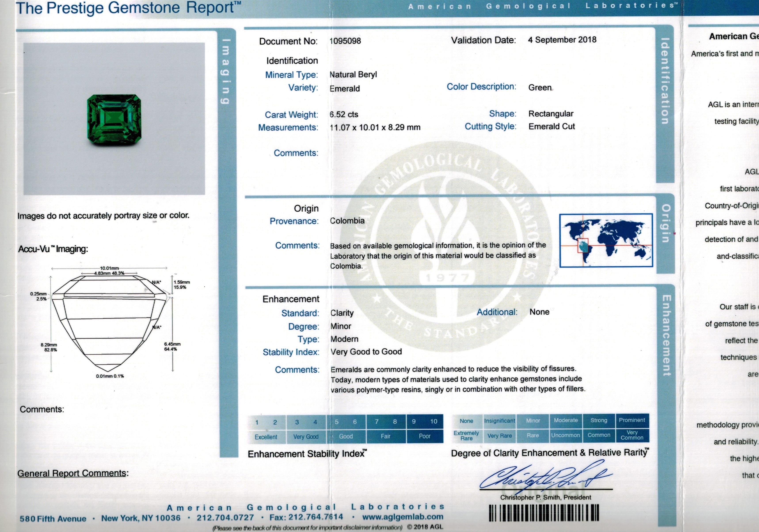The image size is (759, 532).
Task: Click the 'Uncommon' rarity cell
Action: 566,435
